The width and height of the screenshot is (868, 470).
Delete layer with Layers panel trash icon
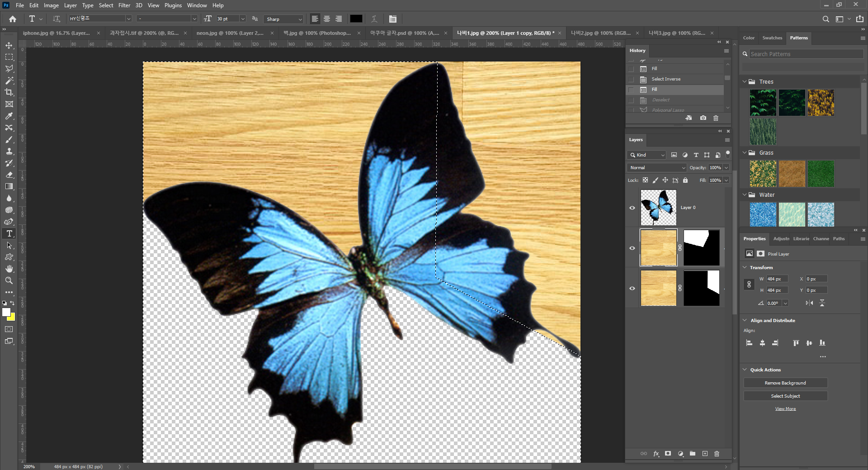(717, 454)
